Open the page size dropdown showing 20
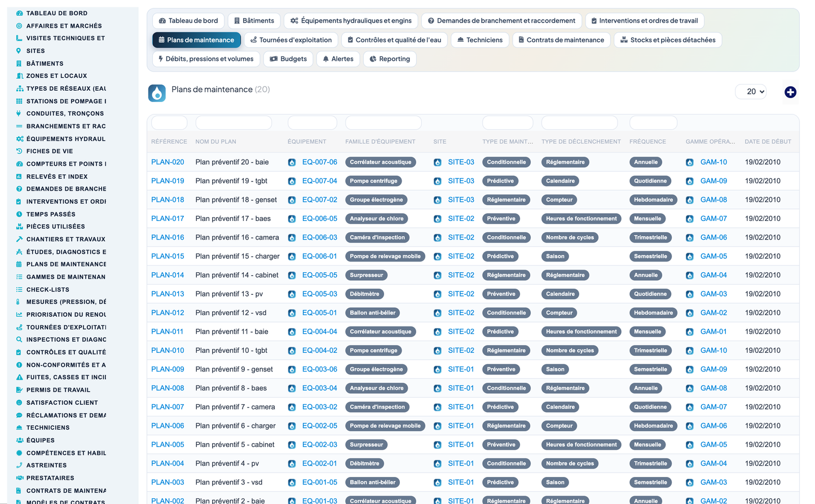This screenshot has height=504, width=815. (751, 91)
